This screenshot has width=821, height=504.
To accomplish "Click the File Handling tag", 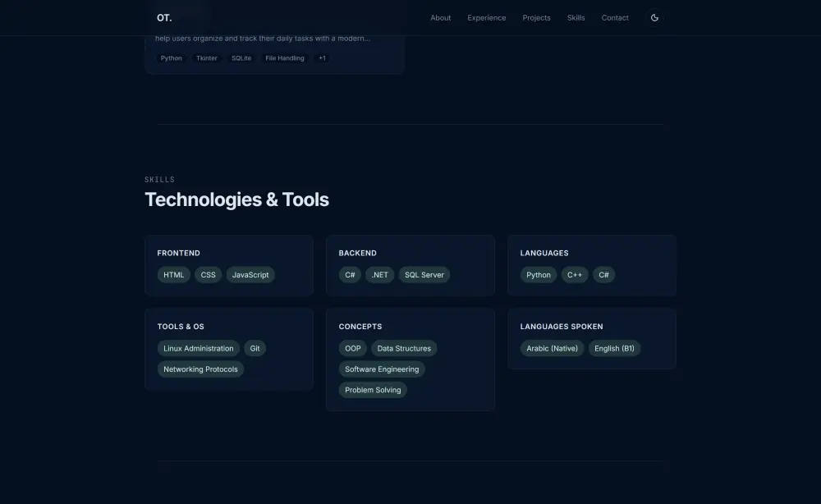I will (284, 57).
